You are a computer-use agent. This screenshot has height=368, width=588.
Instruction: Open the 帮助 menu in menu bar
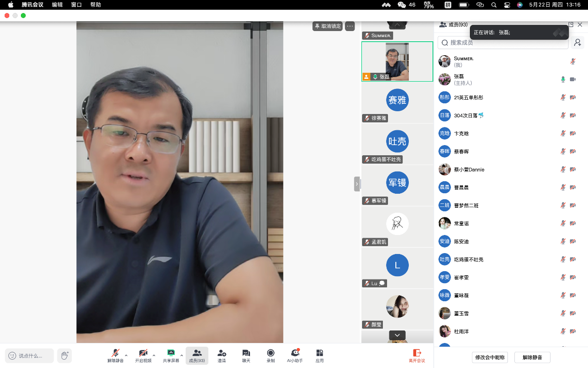(95, 5)
